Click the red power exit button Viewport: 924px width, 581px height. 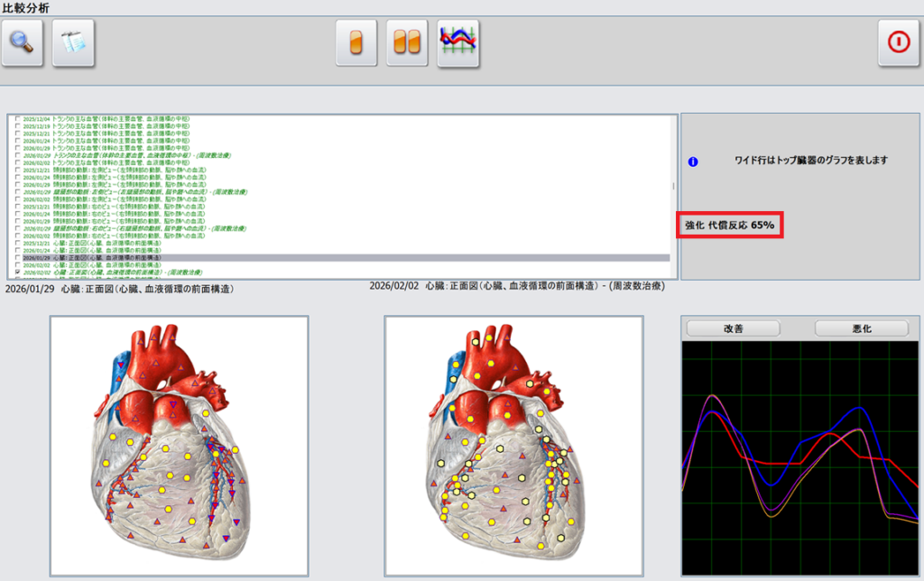pyautogui.click(x=899, y=42)
